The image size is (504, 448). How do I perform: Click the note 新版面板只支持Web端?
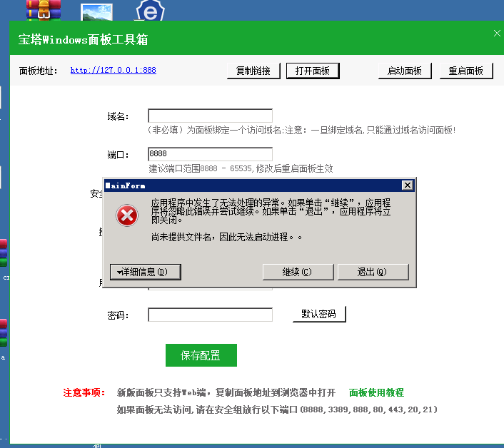226,392
